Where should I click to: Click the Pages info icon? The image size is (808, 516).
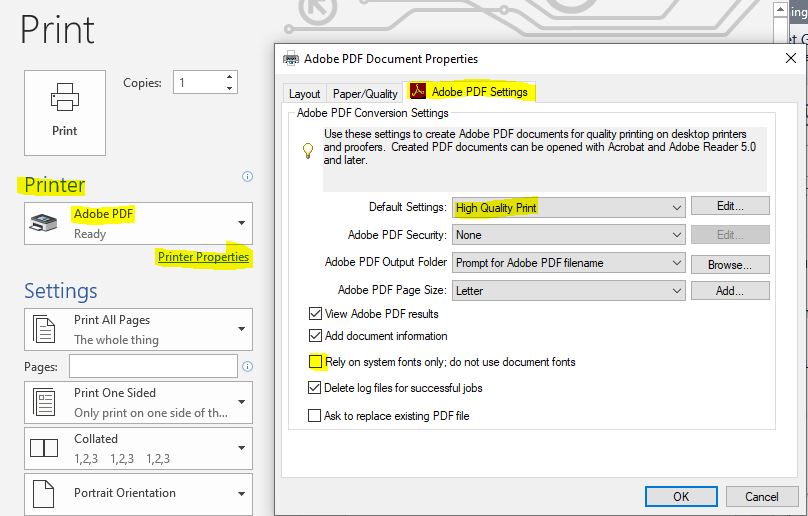point(247,367)
